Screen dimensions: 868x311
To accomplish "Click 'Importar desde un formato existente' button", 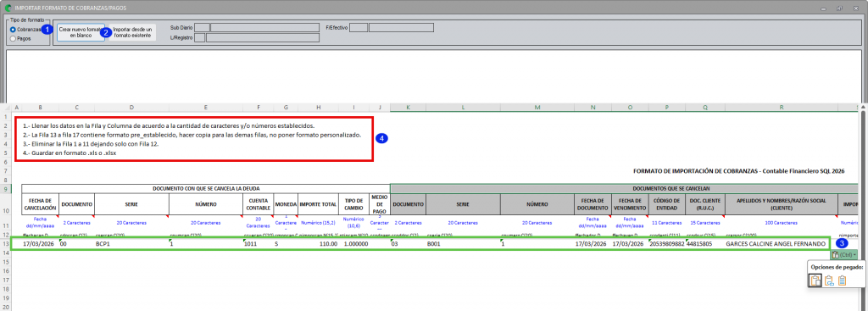I will pyautogui.click(x=131, y=31).
